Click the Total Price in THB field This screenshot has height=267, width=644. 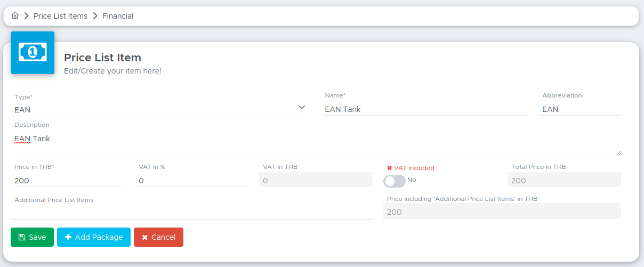(564, 180)
